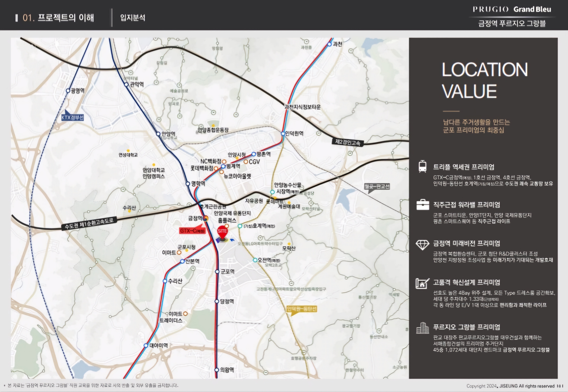Click the 입지분석 header label

click(x=133, y=18)
